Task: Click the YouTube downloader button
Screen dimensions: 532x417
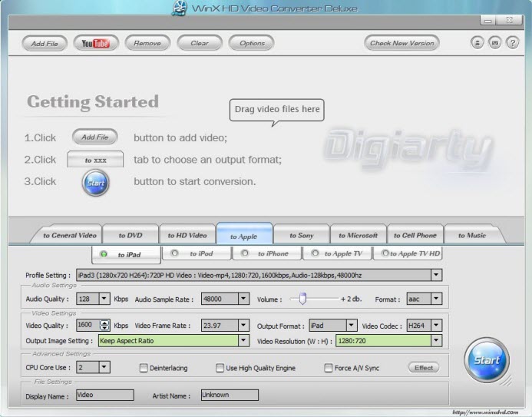Action: tap(96, 43)
